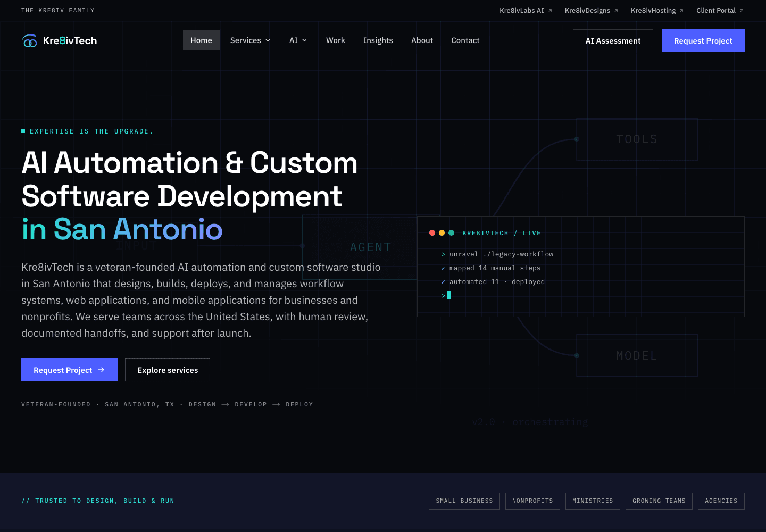Viewport: 766px width, 532px height.
Task: Click the 'in San Antonio' gradient heading
Action: tap(122, 229)
